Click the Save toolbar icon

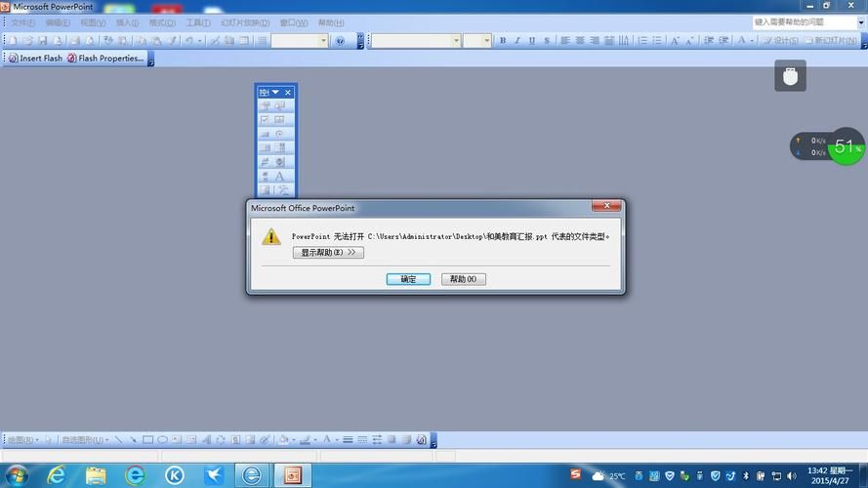[43, 40]
